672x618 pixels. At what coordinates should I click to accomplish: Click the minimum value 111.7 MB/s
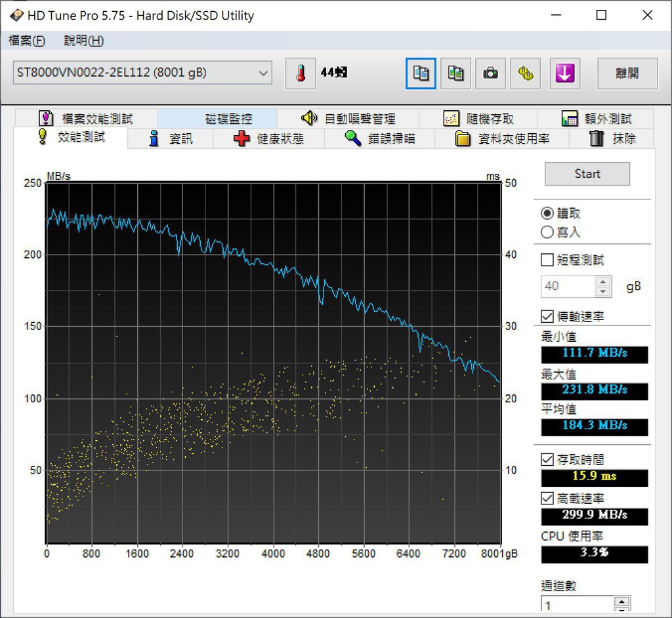pos(595,354)
